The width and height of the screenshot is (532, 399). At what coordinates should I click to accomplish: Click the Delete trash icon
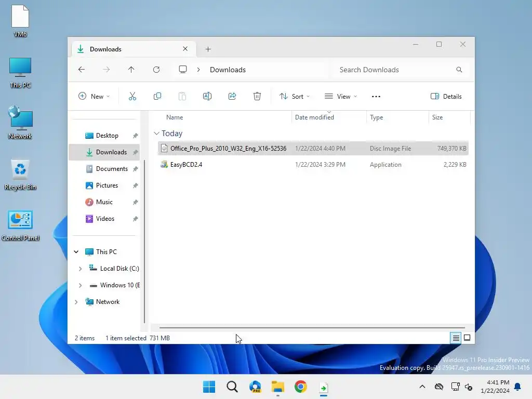(x=257, y=96)
